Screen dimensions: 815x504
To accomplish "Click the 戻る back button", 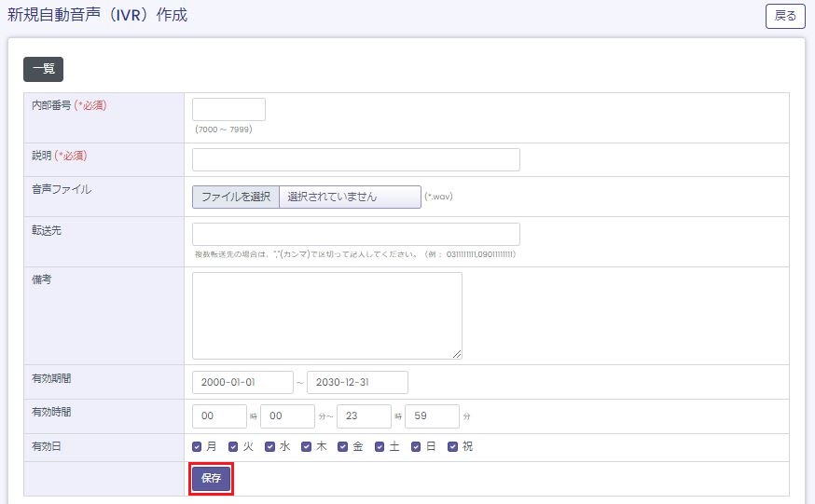I will tap(785, 17).
